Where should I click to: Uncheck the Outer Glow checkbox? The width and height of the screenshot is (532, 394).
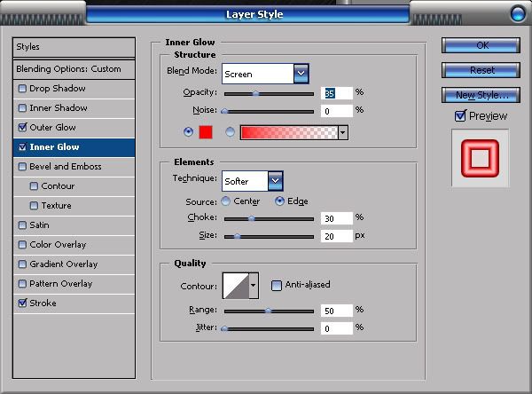(22, 128)
